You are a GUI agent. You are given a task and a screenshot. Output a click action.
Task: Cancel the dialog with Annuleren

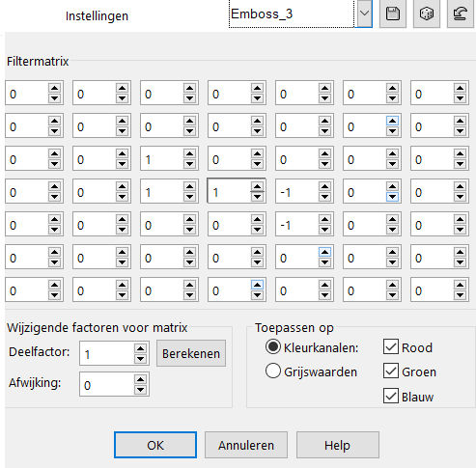click(x=246, y=445)
